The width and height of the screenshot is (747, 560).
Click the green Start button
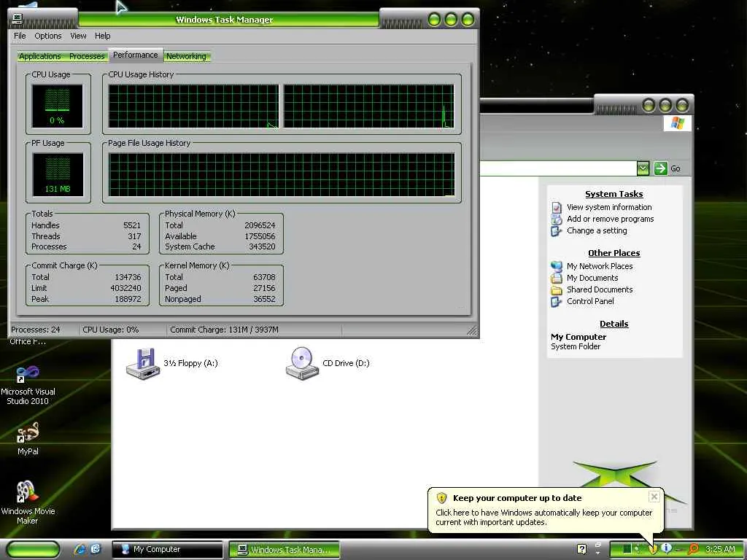tap(34, 550)
